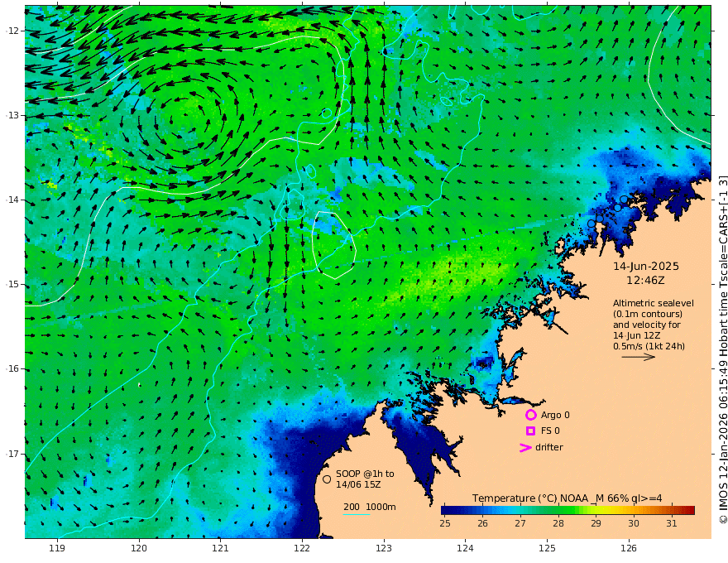Click the 1000m depth legend label

[x=381, y=507]
